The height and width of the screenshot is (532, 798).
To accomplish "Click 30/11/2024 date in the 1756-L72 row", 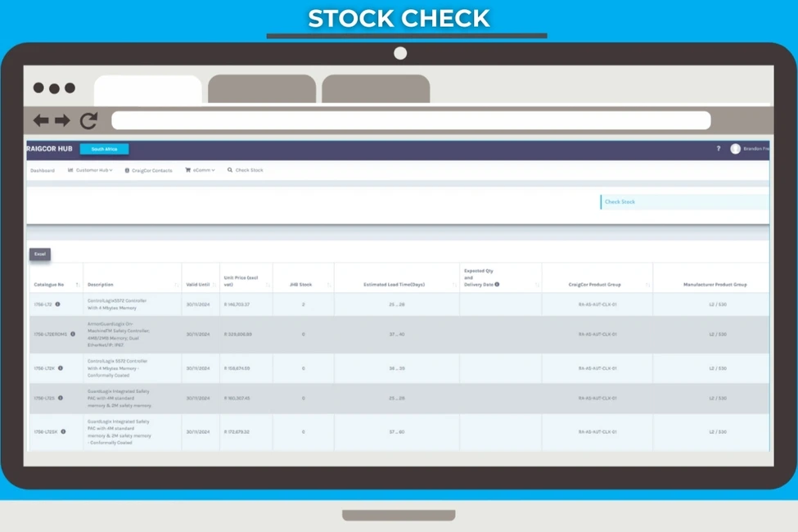I will (x=198, y=304).
